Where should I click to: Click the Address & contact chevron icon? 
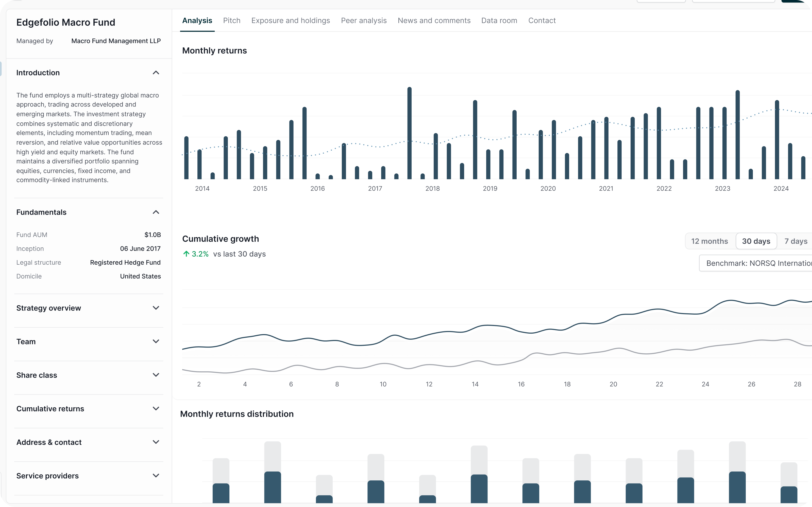[156, 442]
